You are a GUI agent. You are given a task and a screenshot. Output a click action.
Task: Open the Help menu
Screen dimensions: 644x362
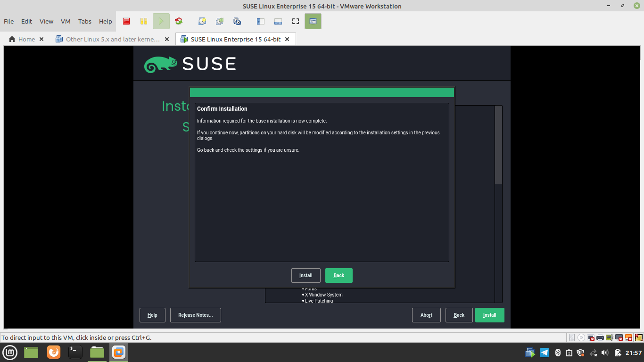[x=106, y=21]
